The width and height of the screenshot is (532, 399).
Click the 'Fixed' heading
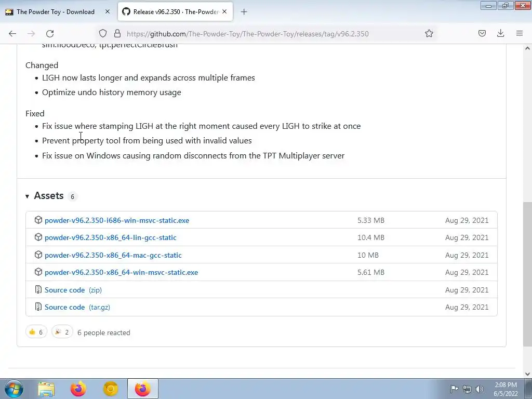pyautogui.click(x=35, y=113)
